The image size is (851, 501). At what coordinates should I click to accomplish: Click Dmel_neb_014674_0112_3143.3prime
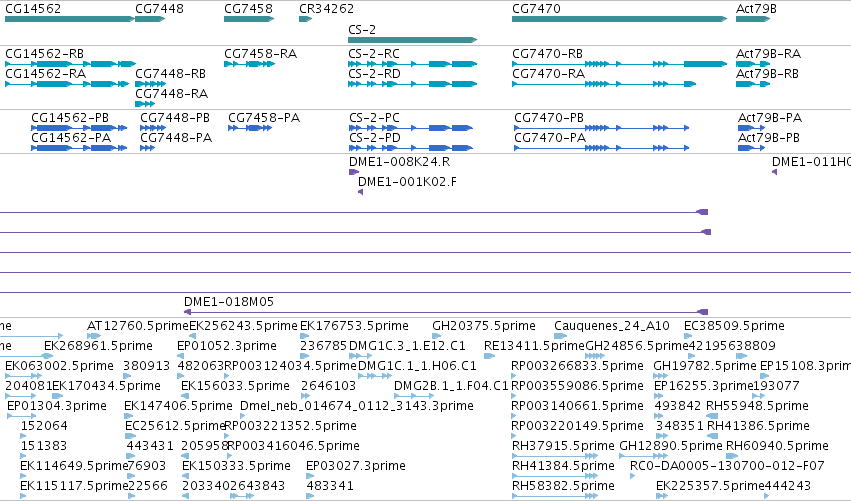pos(244,416)
